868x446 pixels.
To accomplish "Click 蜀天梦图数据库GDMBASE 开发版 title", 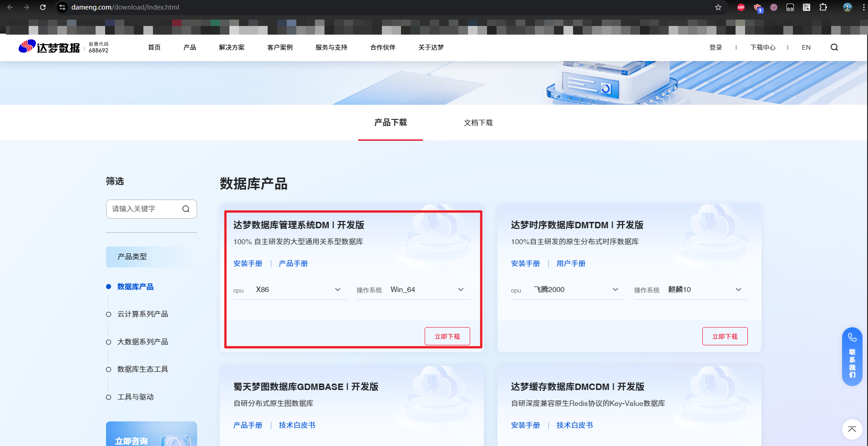I will tap(306, 387).
